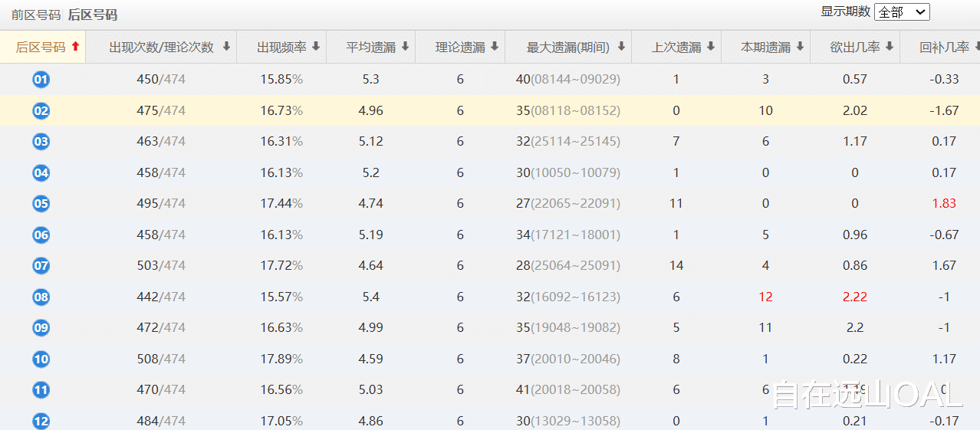Click the 2.02 欲出几率 value

[855, 110]
